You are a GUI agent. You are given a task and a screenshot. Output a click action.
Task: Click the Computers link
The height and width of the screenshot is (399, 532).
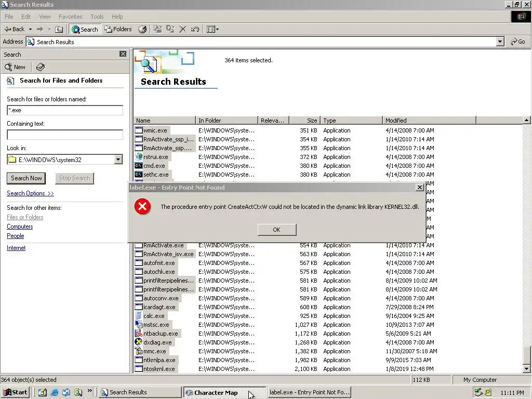pyautogui.click(x=20, y=227)
